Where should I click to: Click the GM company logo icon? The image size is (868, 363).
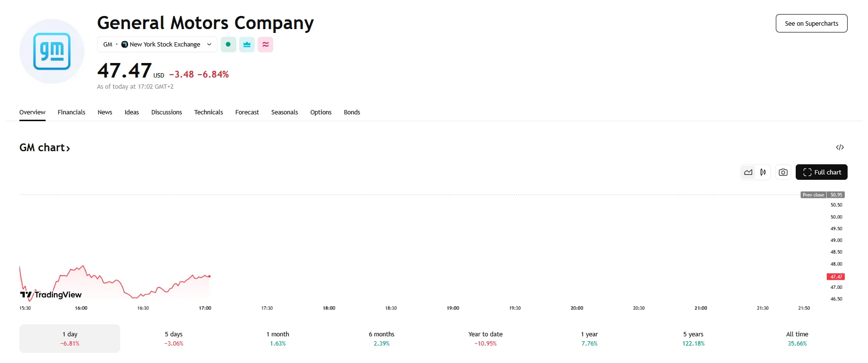(x=52, y=51)
